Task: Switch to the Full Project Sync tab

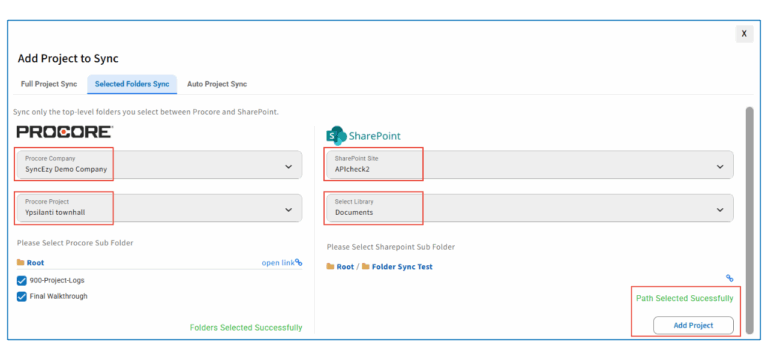Action: click(49, 84)
